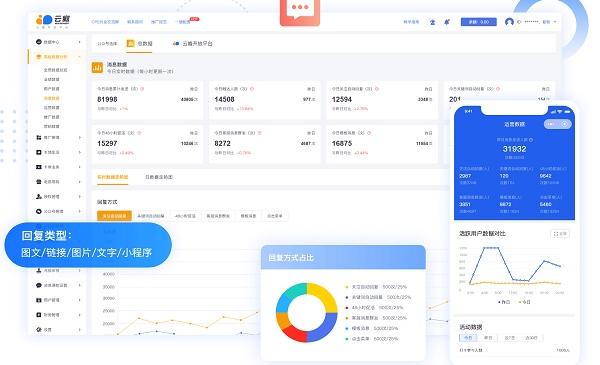Toggle the 今日 legend item in the phone chart
The height and width of the screenshot is (365, 600).
point(525,302)
